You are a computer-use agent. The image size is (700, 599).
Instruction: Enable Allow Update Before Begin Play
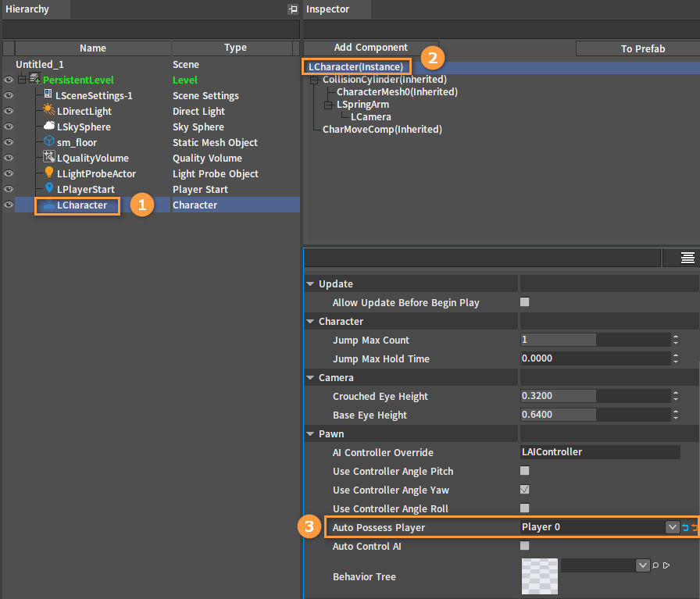(x=524, y=302)
